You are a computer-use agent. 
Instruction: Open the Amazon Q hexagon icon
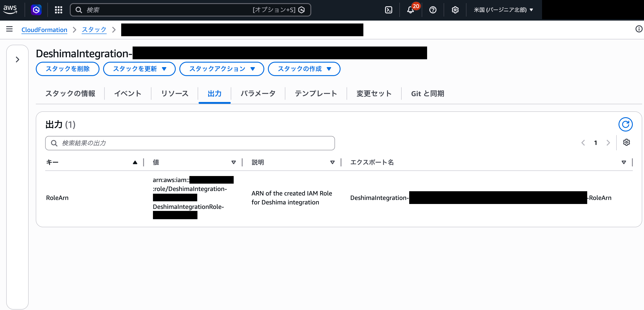pos(36,10)
